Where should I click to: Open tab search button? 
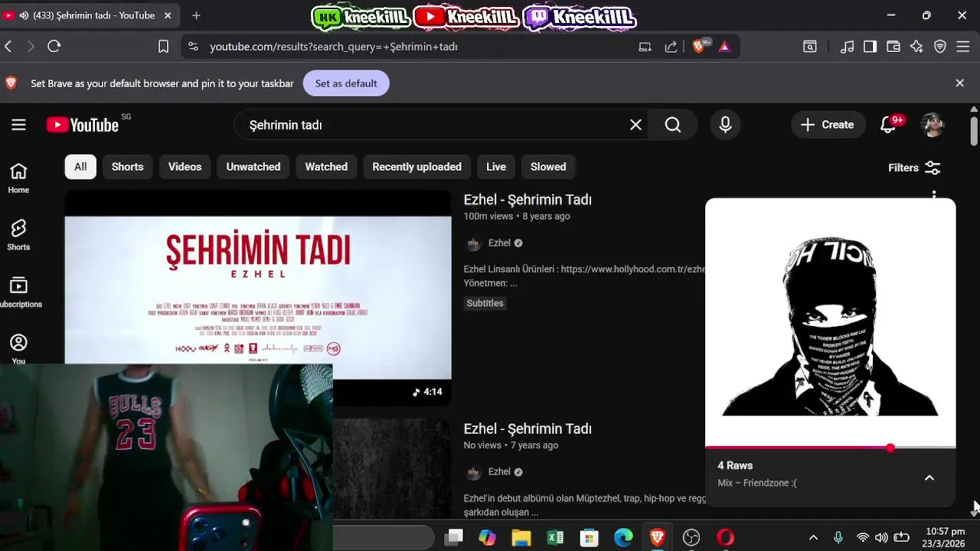(810, 47)
